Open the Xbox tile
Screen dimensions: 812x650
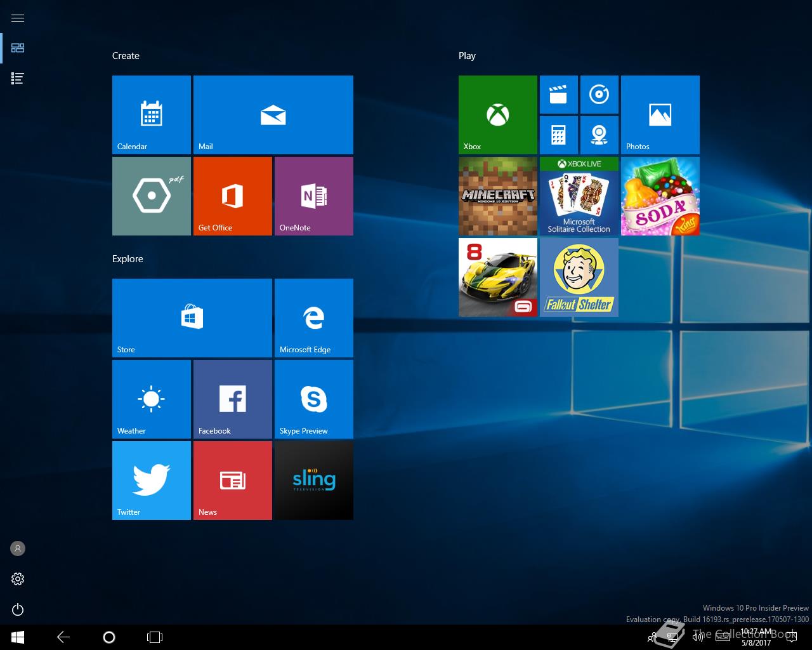[x=498, y=115]
